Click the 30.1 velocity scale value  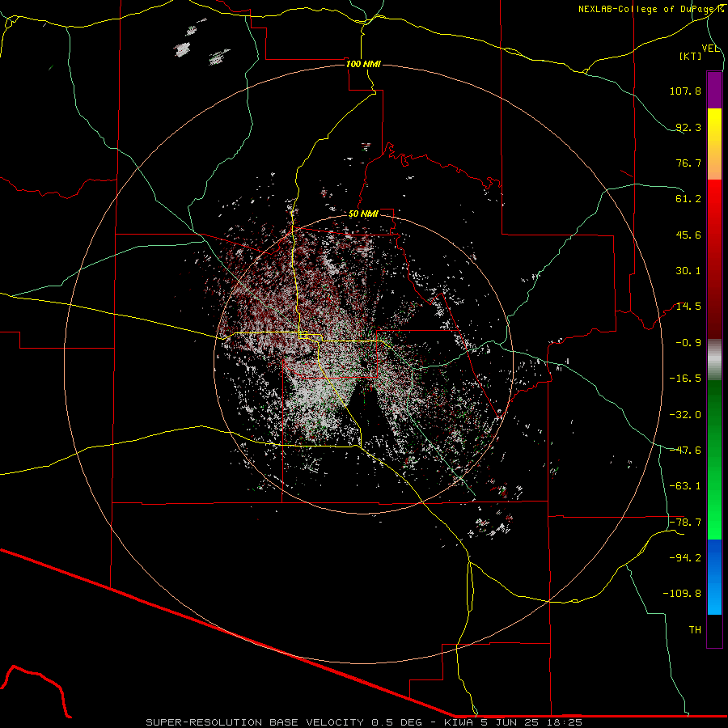click(x=688, y=271)
